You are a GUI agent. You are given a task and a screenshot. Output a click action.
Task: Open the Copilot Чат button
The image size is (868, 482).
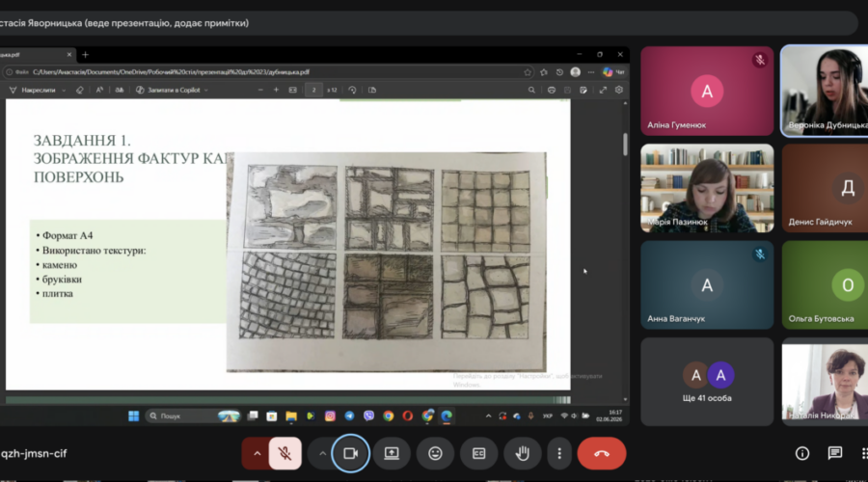[x=614, y=72]
